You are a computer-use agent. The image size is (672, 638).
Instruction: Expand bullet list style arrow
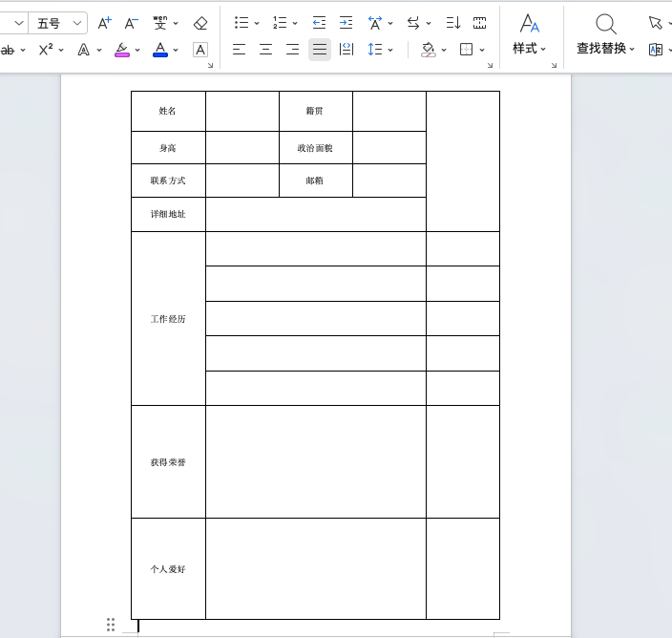pyautogui.click(x=257, y=24)
